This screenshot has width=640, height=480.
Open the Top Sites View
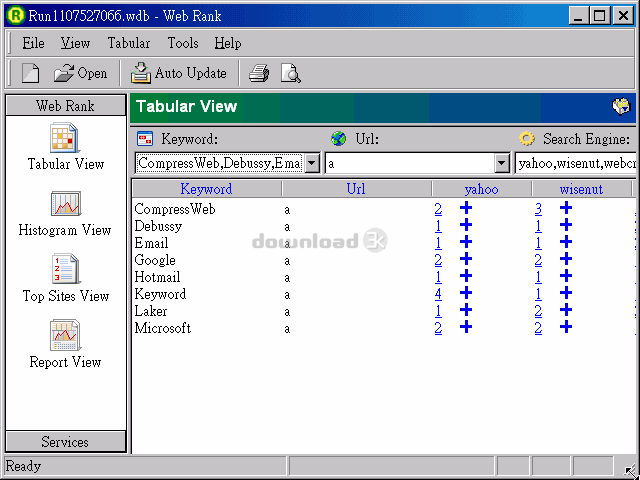66,279
